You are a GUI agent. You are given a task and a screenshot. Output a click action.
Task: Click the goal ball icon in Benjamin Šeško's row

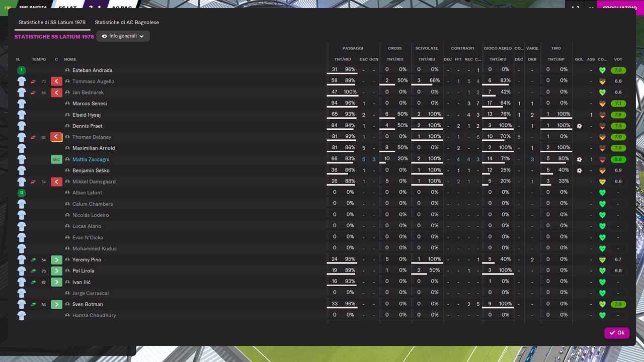click(x=579, y=170)
